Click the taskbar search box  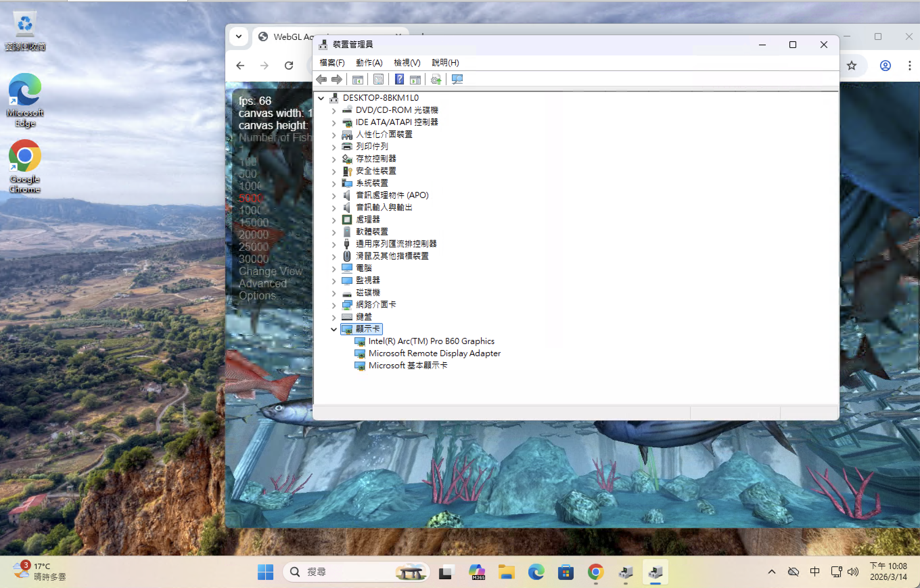click(x=344, y=572)
